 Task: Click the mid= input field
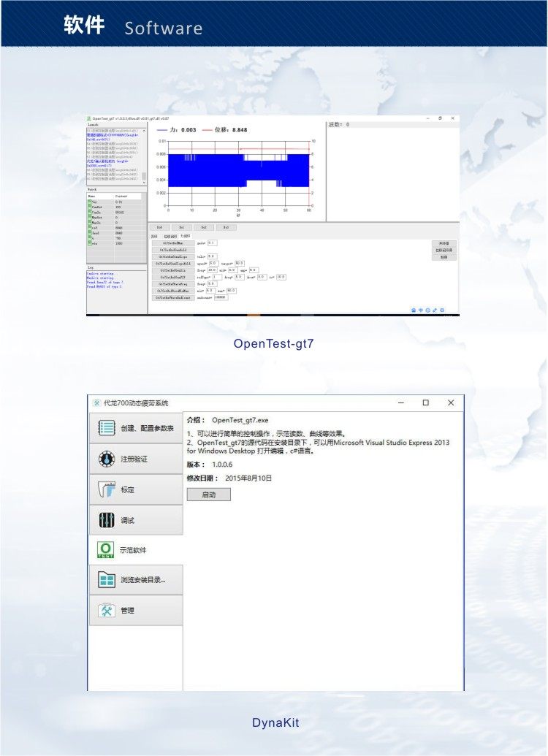pos(233,270)
